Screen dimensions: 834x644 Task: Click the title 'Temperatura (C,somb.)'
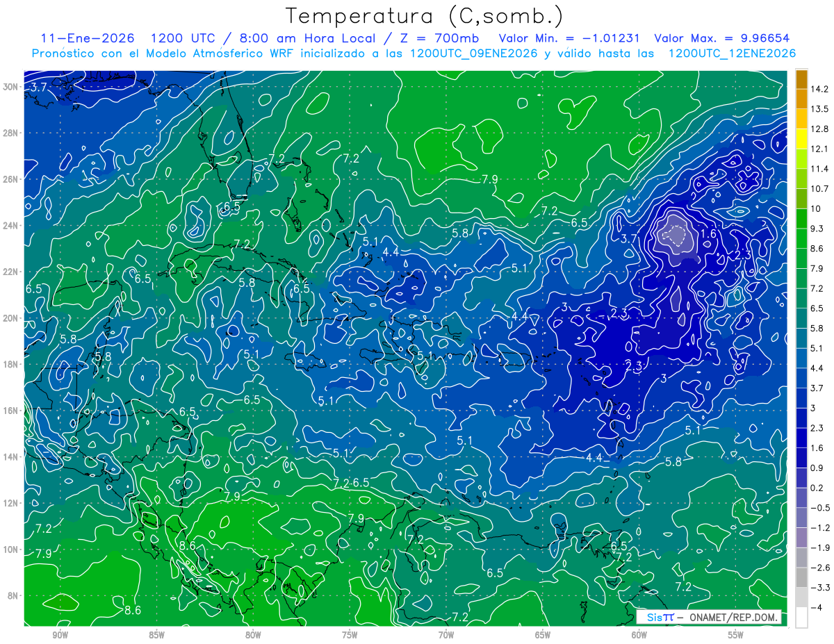pyautogui.click(x=424, y=16)
